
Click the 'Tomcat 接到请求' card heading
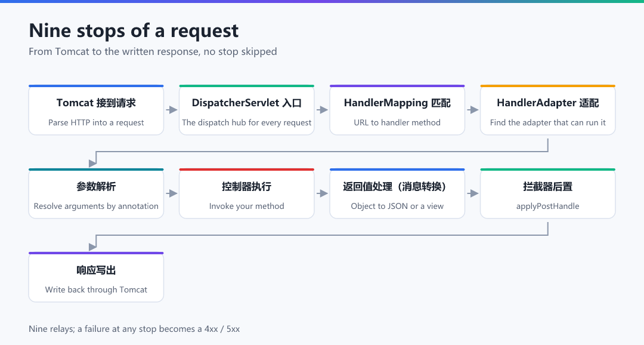pyautogui.click(x=96, y=103)
